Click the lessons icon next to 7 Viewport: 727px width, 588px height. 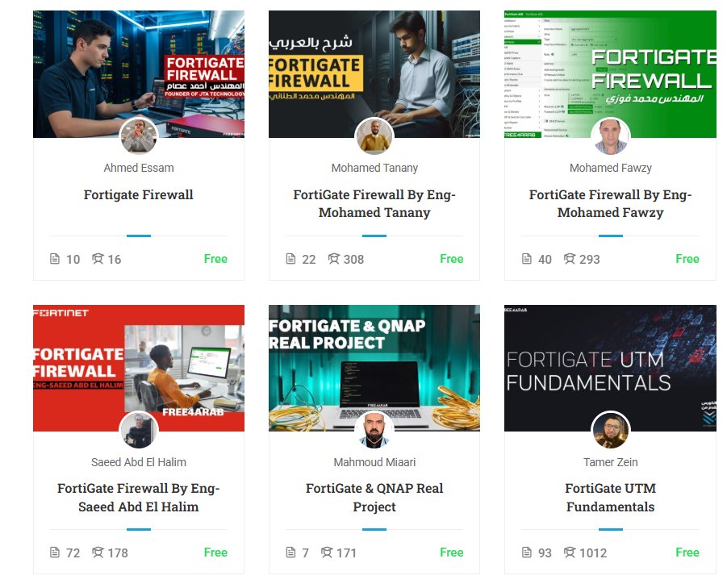290,553
